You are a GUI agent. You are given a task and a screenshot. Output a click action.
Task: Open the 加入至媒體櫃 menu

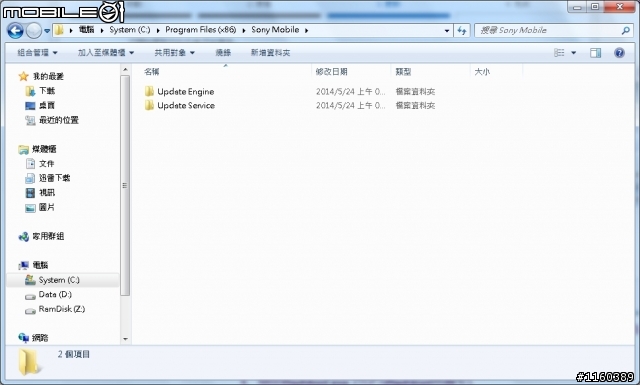point(106,53)
